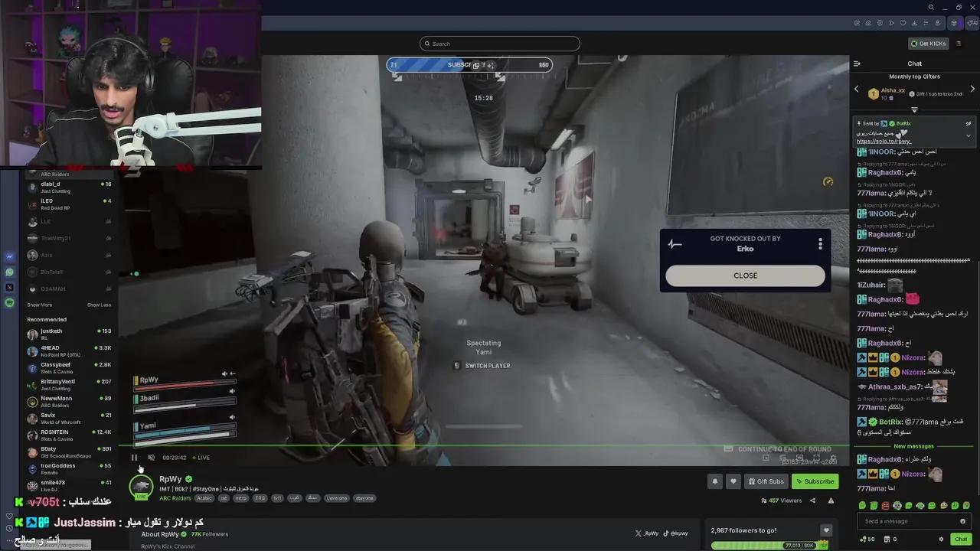This screenshot has width=980, height=551.
Task: Open the Spotify sidebar icon
Action: point(9,302)
